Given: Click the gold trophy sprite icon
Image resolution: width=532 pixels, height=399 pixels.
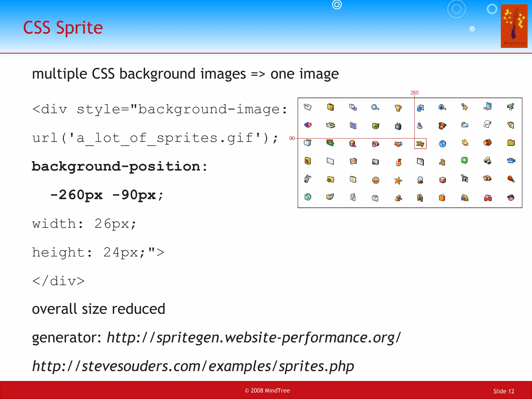Looking at the screenshot, I should click(398, 108).
